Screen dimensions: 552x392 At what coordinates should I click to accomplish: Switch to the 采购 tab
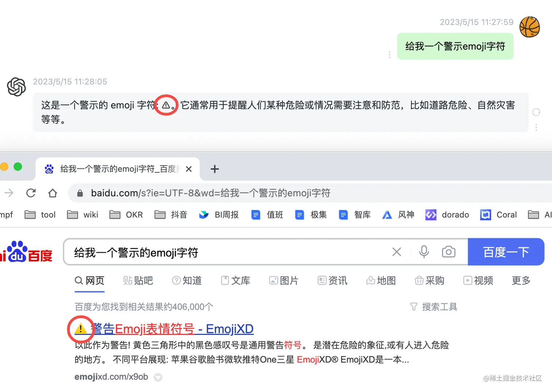pyautogui.click(x=429, y=281)
